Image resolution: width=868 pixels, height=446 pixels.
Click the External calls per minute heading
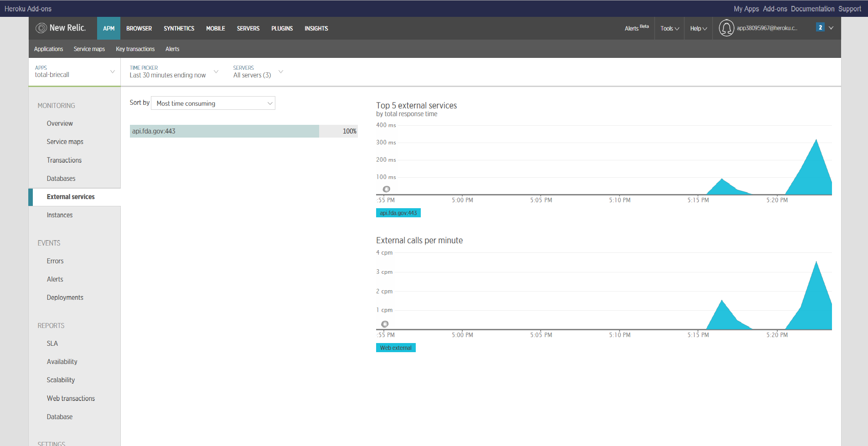(419, 240)
